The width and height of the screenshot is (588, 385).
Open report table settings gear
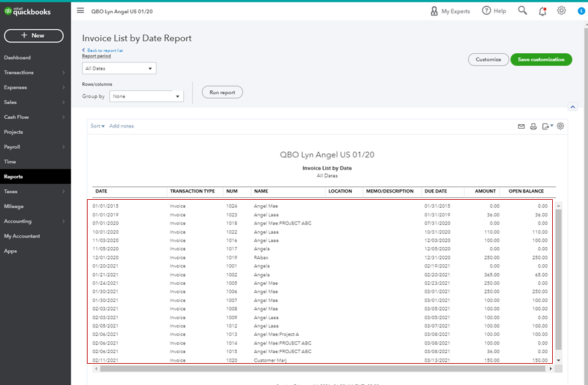[x=560, y=126]
